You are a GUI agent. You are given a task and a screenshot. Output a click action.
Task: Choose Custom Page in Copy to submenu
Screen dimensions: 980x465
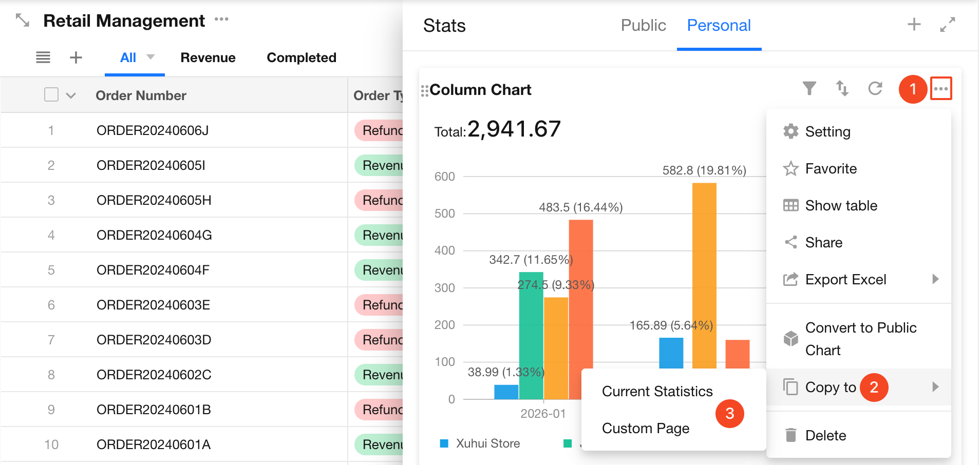[646, 429]
